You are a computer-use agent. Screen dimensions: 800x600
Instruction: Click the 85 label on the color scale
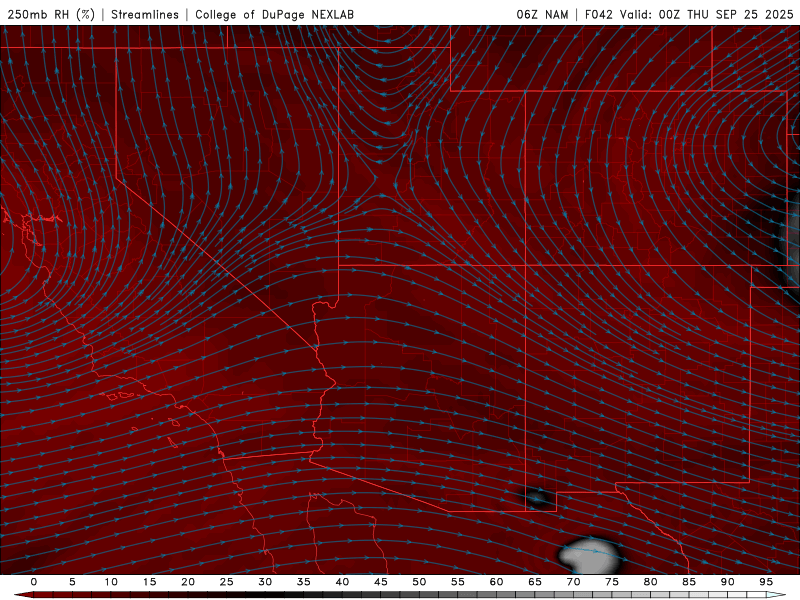(x=689, y=582)
